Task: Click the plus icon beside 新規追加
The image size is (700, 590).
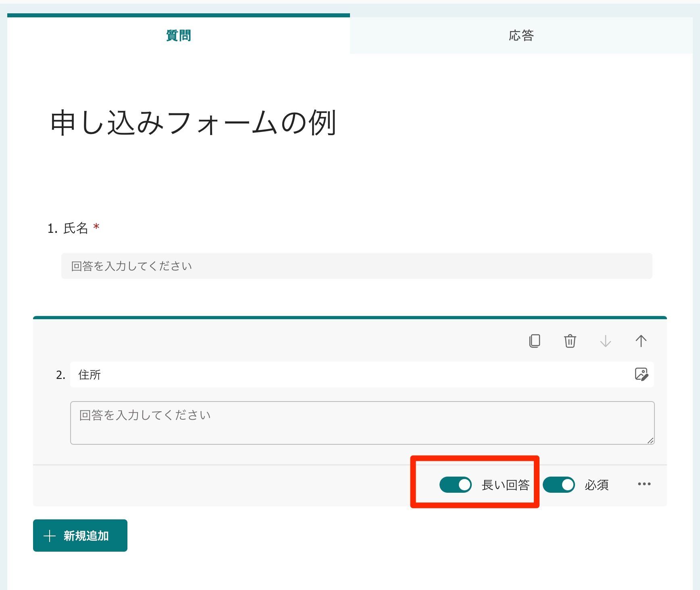Action: pos(49,536)
